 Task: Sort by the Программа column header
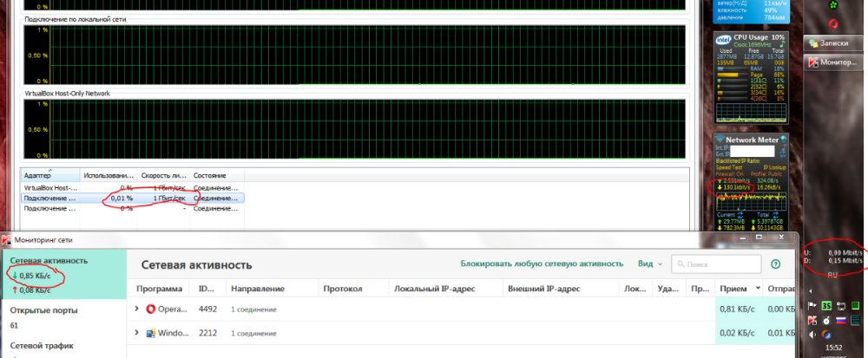(160, 289)
